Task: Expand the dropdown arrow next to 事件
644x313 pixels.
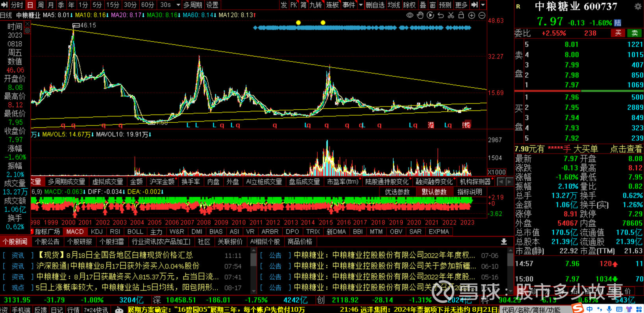Action: pyautogui.click(x=361, y=5)
